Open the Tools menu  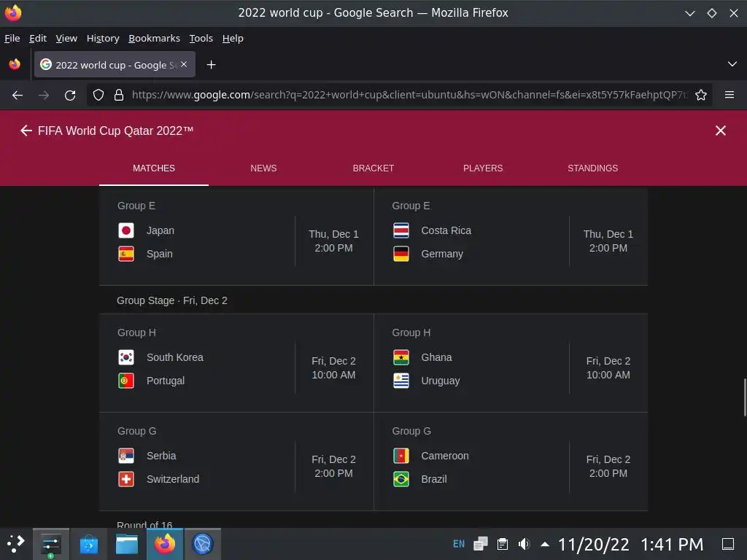pos(201,38)
